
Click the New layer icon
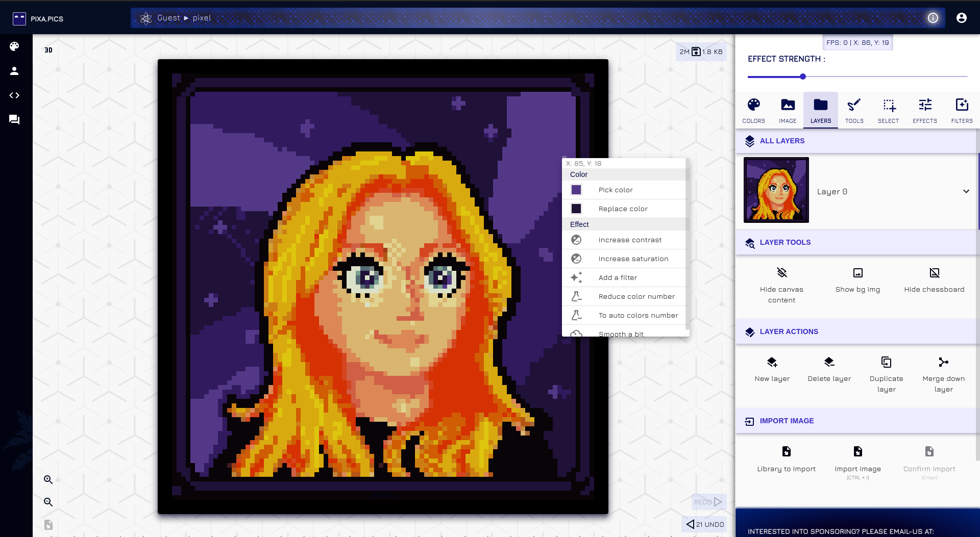coord(772,363)
